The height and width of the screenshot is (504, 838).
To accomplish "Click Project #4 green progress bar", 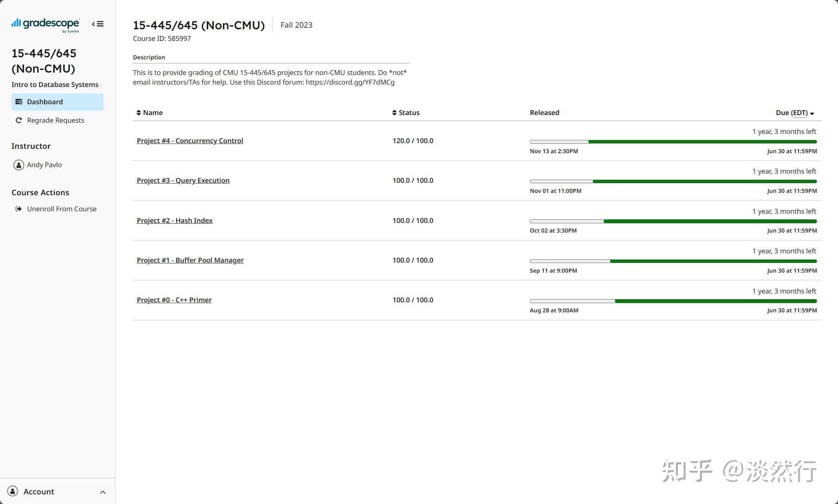I will (x=702, y=142).
